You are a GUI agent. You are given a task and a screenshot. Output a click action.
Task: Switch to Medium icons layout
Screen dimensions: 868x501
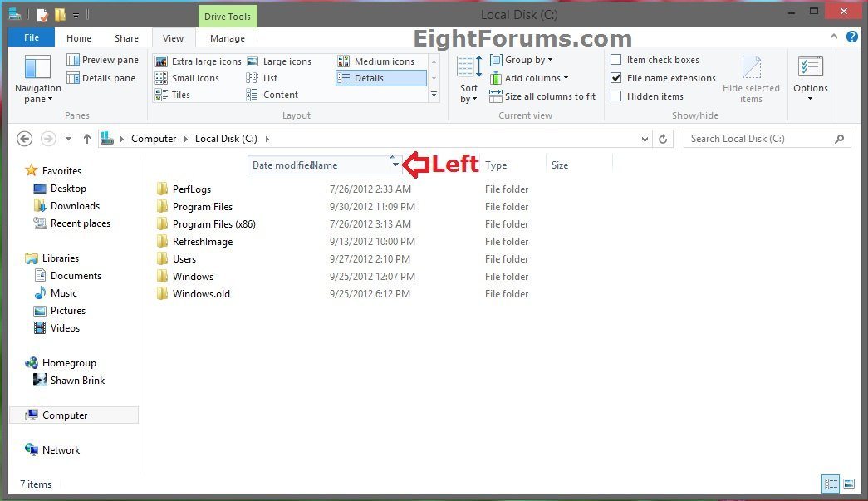(376, 61)
